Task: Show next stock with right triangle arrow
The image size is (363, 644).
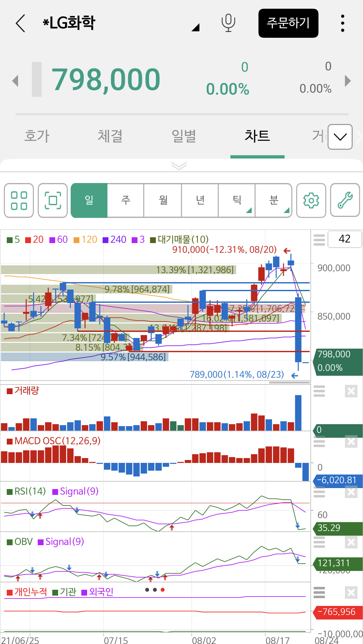Action: [348, 80]
